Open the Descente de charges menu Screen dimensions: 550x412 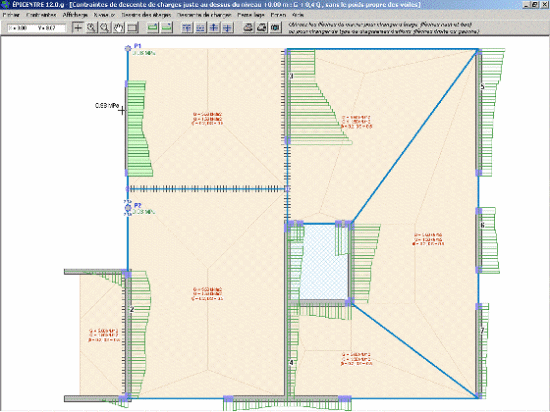[x=204, y=15]
